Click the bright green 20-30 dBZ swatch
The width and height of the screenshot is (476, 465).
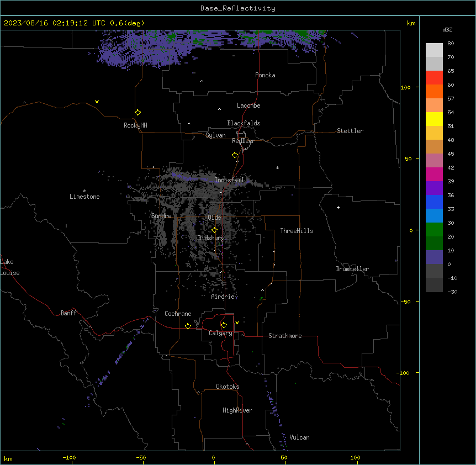tap(434, 230)
